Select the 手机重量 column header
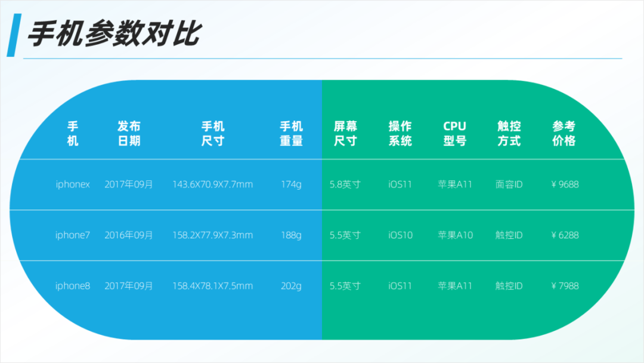Image resolution: width=644 pixels, height=363 pixels. (291, 134)
